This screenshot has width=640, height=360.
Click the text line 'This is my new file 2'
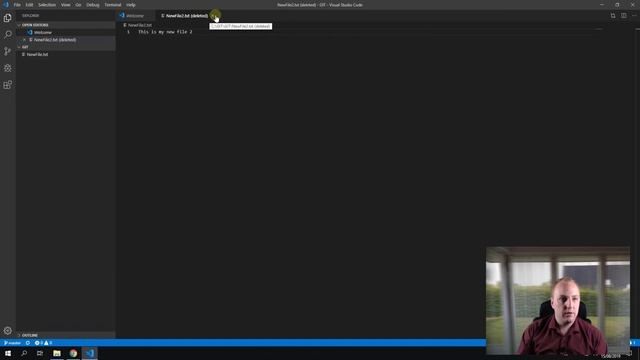tap(165, 32)
